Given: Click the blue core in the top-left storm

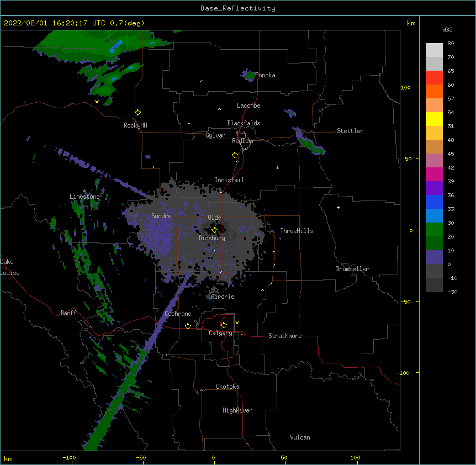Looking at the screenshot, I should pyautogui.click(x=115, y=47).
